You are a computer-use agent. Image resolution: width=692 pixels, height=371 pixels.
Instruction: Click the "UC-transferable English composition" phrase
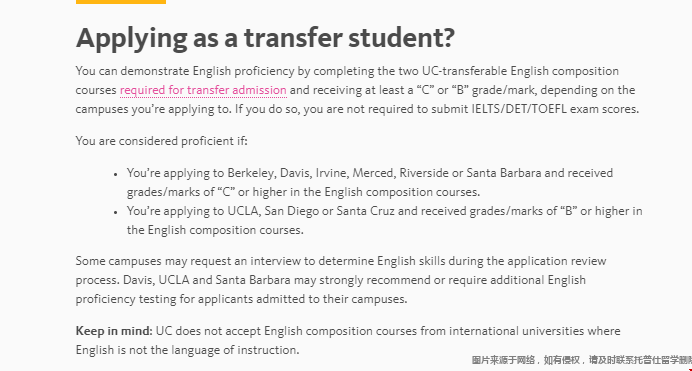click(520, 71)
